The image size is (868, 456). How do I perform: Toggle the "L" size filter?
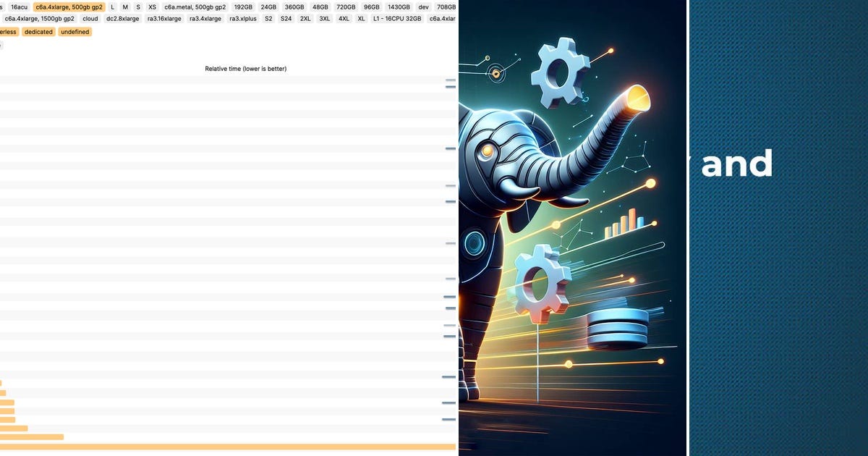pyautogui.click(x=112, y=7)
